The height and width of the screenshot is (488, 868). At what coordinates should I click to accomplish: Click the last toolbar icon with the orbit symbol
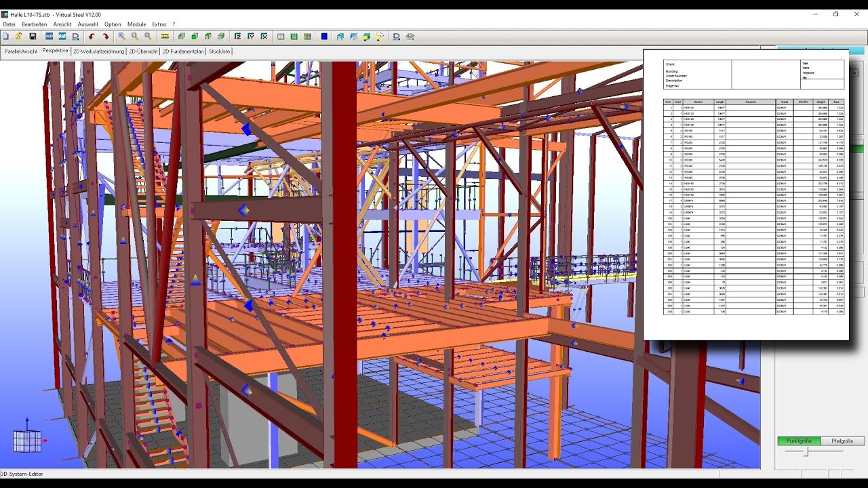(x=410, y=36)
